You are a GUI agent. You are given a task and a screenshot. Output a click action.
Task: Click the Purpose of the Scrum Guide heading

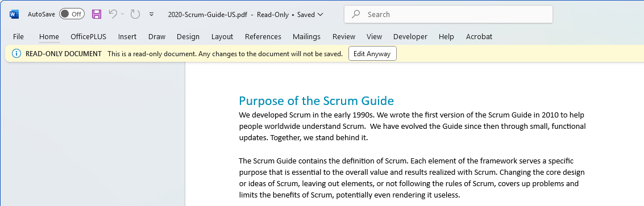[316, 100]
